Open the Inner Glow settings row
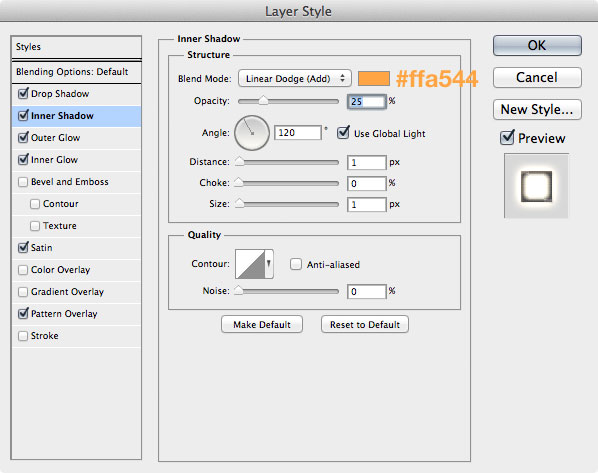 pyautogui.click(x=76, y=160)
